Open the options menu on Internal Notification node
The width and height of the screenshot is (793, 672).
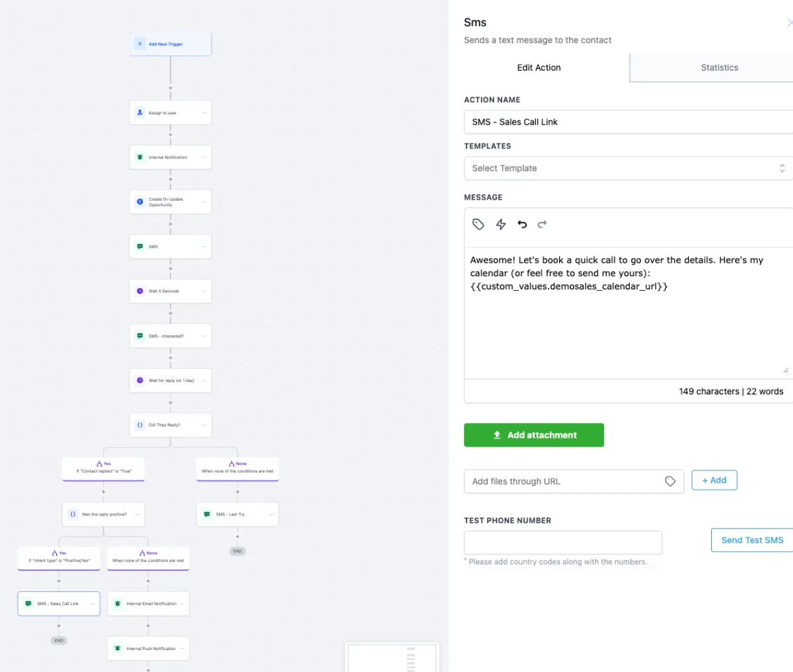pyautogui.click(x=204, y=157)
